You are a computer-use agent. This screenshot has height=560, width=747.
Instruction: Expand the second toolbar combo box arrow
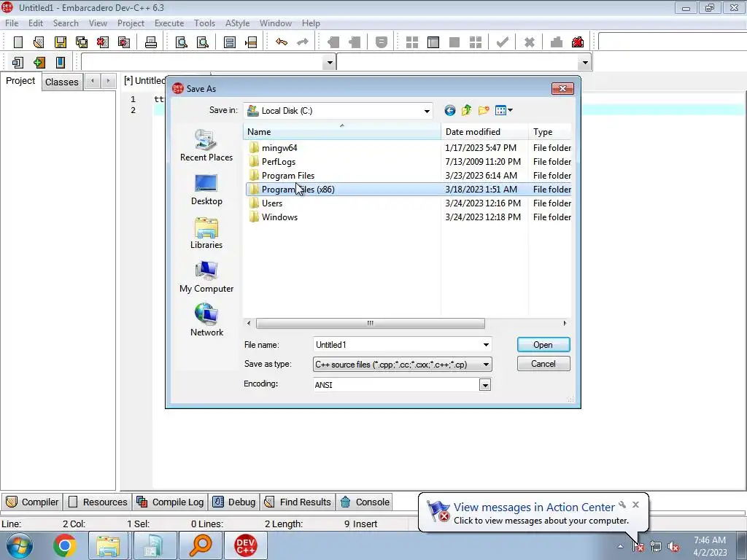point(584,63)
